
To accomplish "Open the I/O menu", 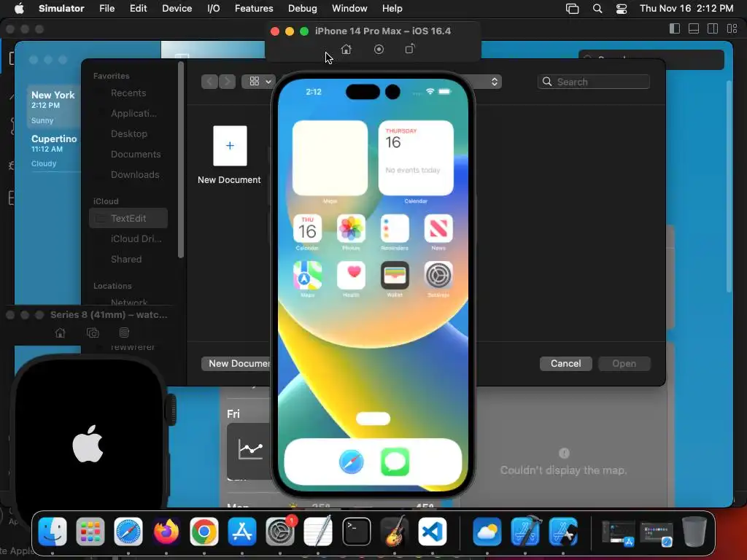I will click(214, 9).
